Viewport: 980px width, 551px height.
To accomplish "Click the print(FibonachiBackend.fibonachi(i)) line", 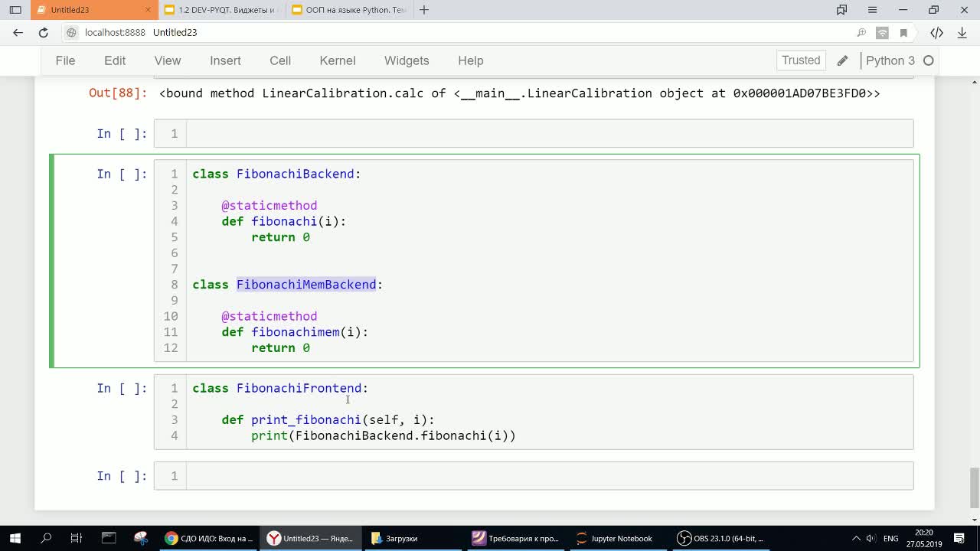I will [384, 435].
